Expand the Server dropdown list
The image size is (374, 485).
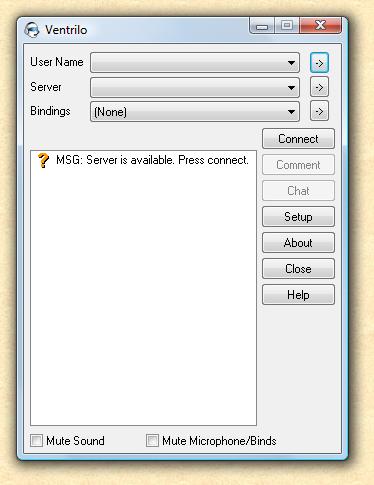(195, 87)
